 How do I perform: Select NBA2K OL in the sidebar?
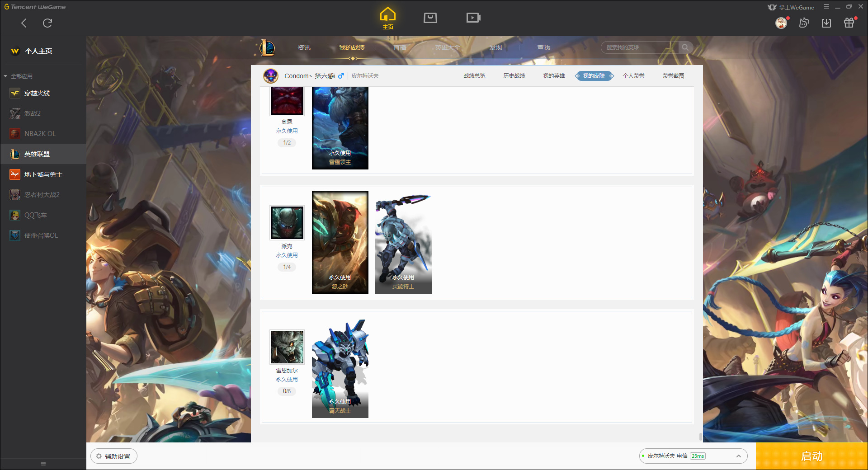(43, 134)
